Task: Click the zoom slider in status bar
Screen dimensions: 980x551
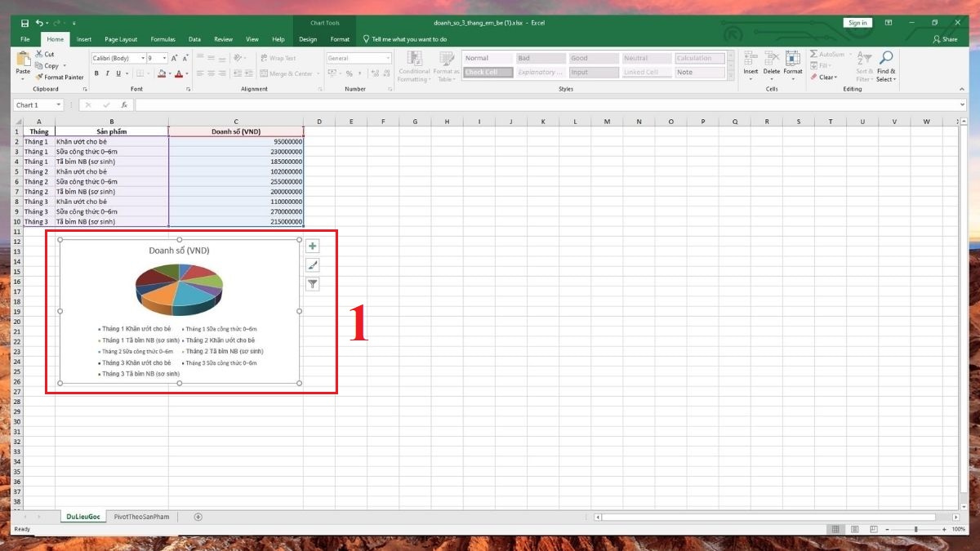Action: [x=915, y=529]
